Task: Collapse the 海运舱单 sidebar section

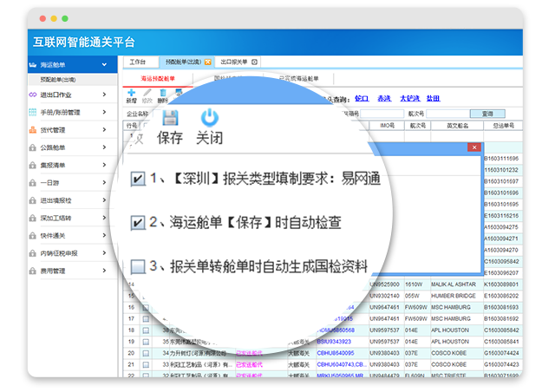Action: pyautogui.click(x=105, y=64)
